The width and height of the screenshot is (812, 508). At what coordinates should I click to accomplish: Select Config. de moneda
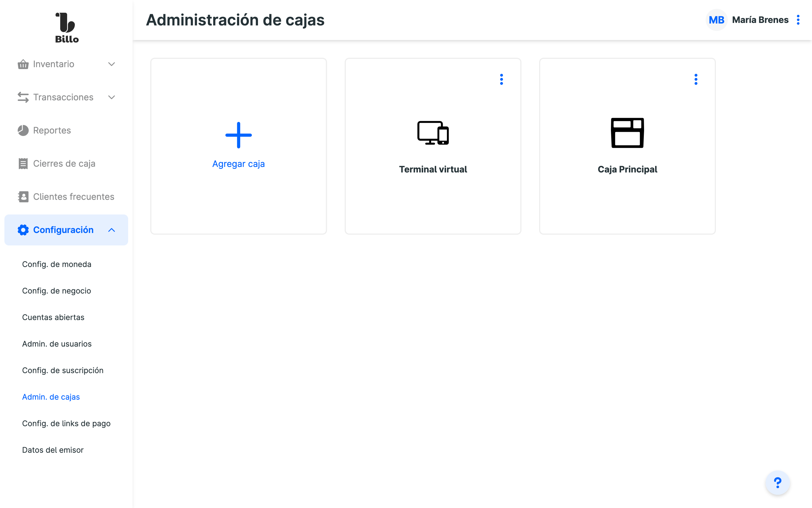pyautogui.click(x=57, y=264)
